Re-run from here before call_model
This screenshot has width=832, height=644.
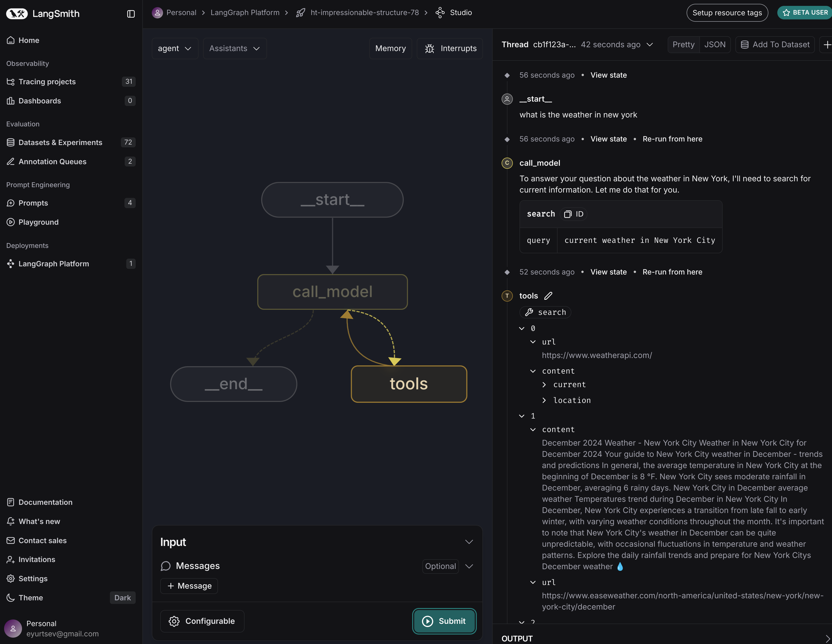click(x=672, y=139)
